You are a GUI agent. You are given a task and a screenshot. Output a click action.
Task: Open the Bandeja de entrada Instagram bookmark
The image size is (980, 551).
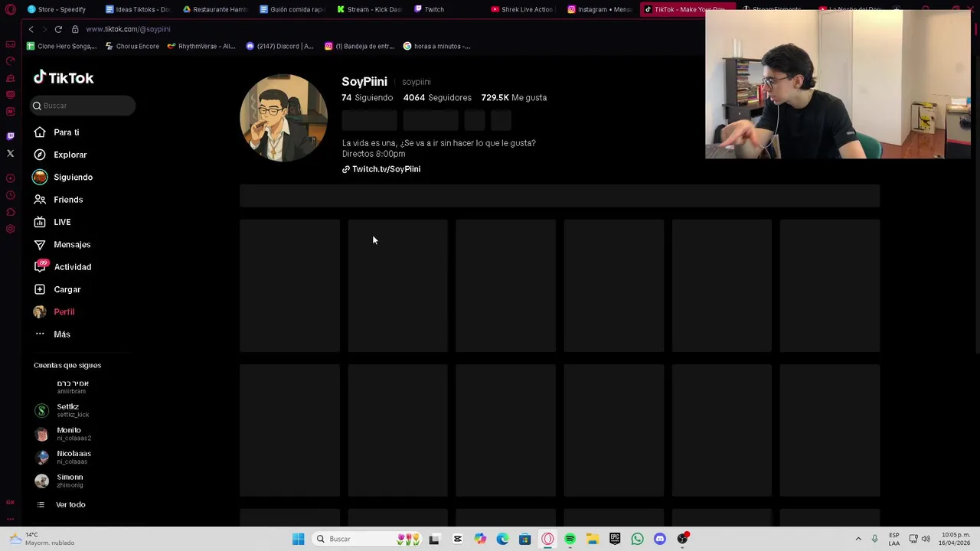pos(359,46)
